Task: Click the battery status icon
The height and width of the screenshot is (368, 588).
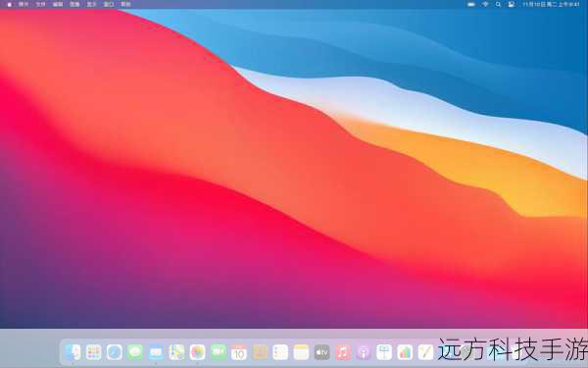Action: 471,4
